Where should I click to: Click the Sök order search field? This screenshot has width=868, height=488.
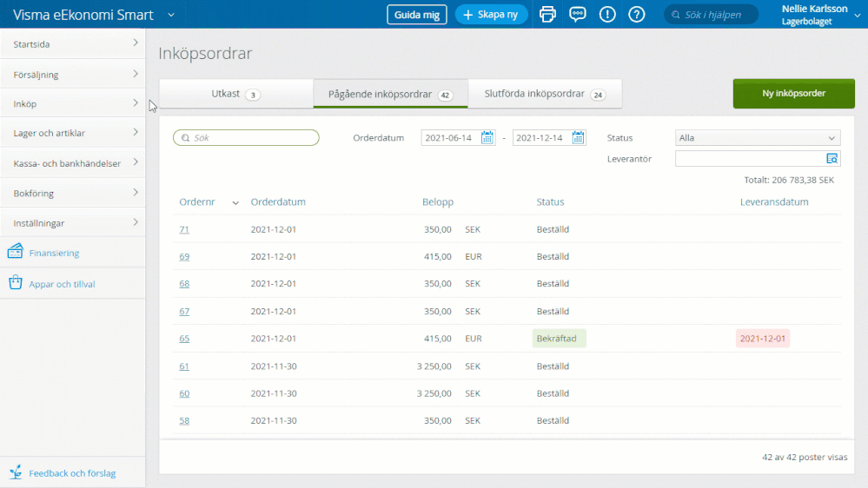[x=247, y=137]
